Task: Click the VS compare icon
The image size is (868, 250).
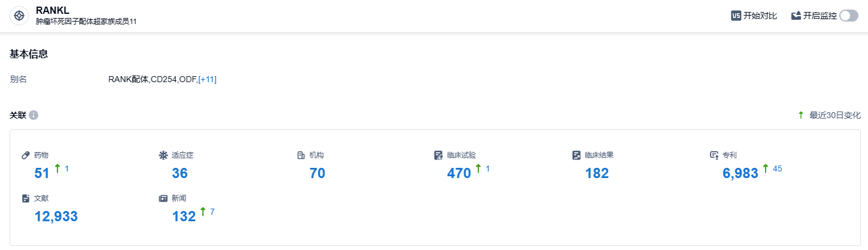Action: tap(736, 16)
